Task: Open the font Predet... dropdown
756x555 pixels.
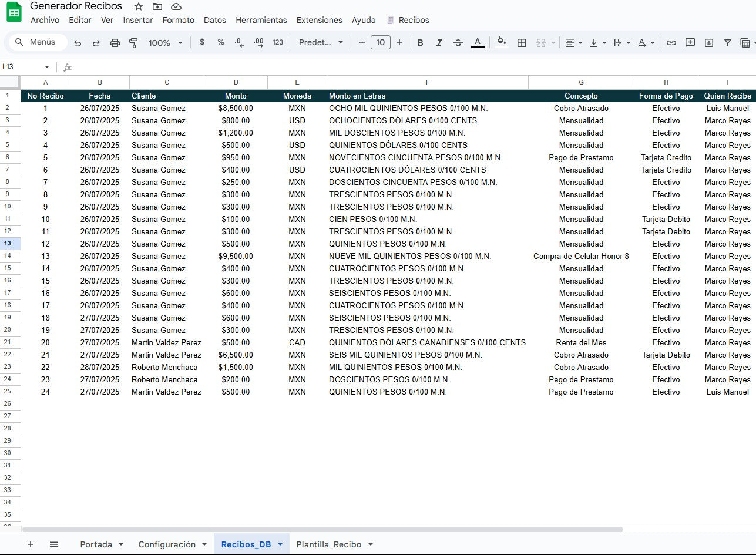Action: click(321, 42)
